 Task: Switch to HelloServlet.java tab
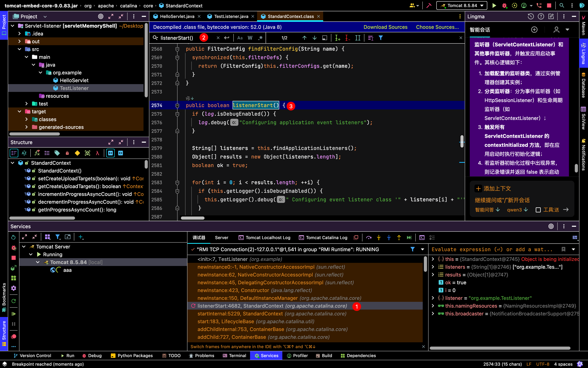coord(177,16)
